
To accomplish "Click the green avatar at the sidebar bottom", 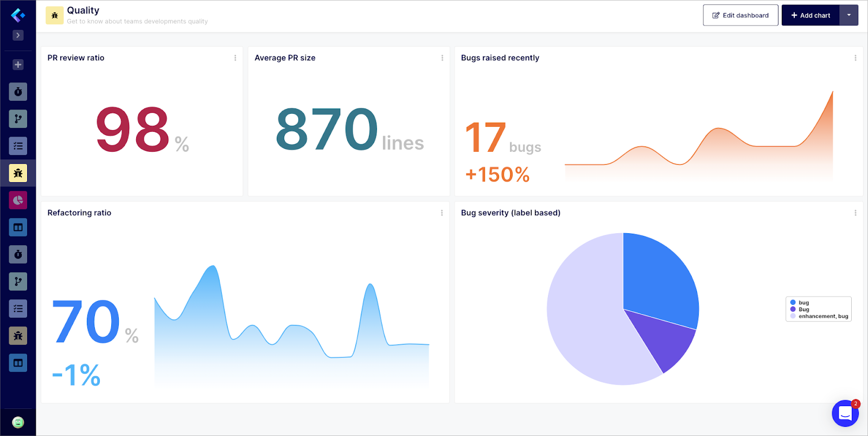I will tap(18, 422).
